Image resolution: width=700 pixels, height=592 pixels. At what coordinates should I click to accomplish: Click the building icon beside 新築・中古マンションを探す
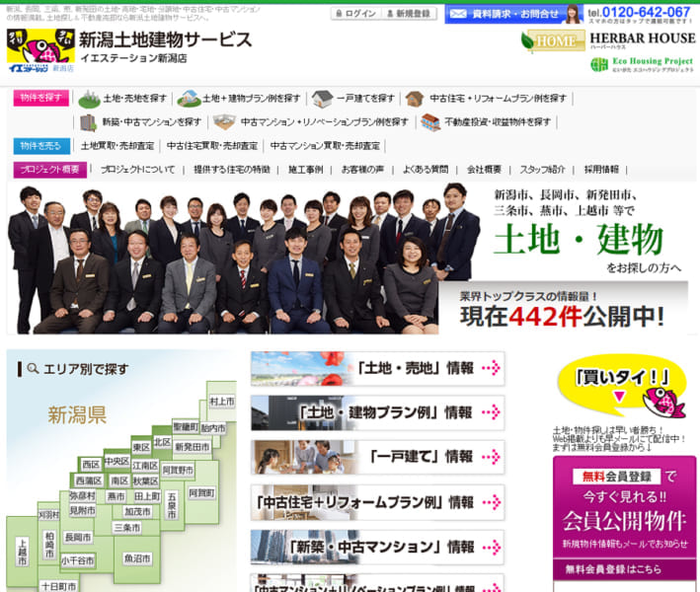88,122
